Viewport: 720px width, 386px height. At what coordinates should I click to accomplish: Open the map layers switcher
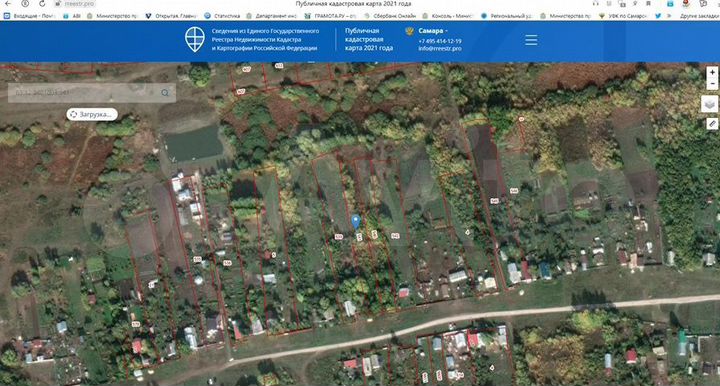710,104
